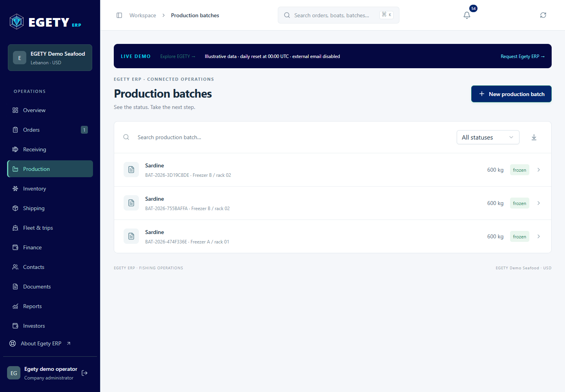The width and height of the screenshot is (565, 392).
Task: Click the magnifier icon in batch search
Action: tap(126, 137)
